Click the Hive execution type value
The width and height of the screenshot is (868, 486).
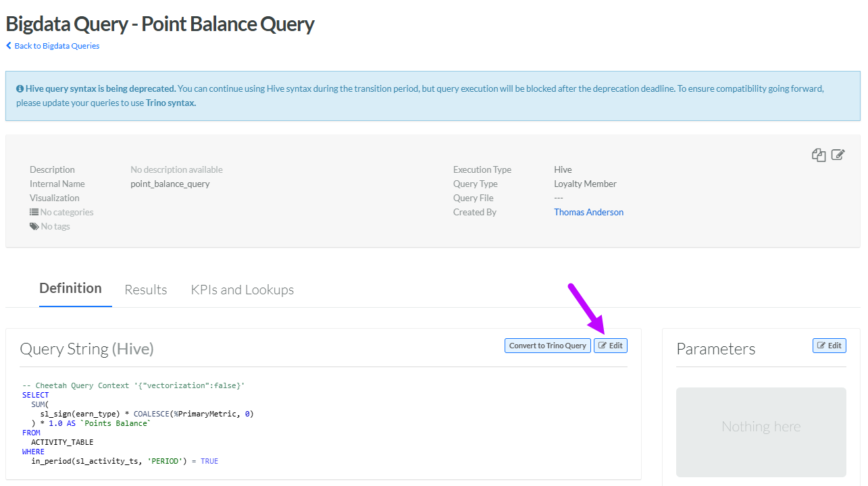[563, 169]
